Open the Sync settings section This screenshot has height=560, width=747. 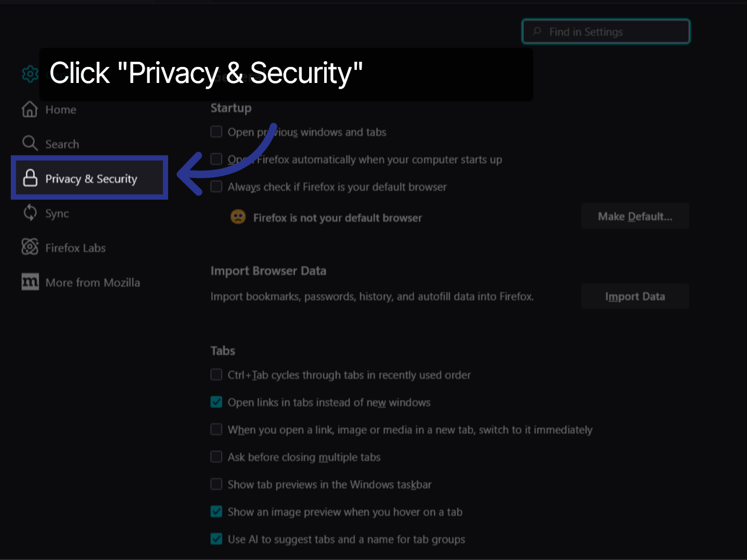coord(57,213)
